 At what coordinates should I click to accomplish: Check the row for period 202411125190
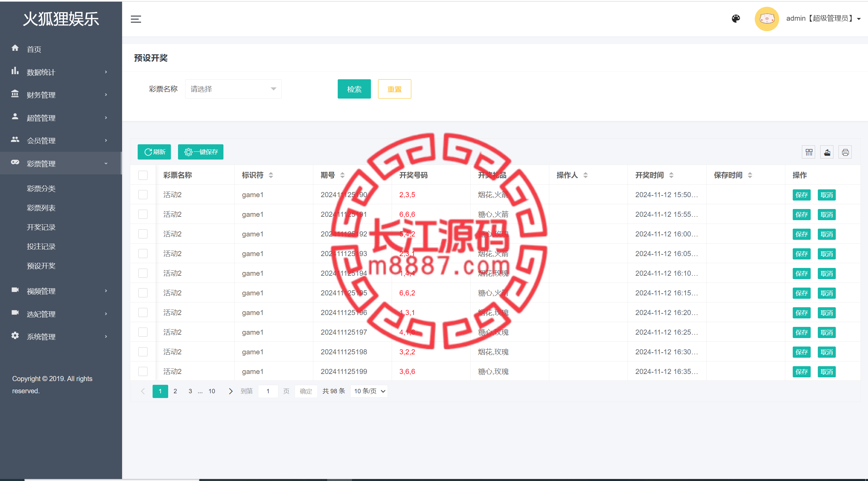coord(143,195)
